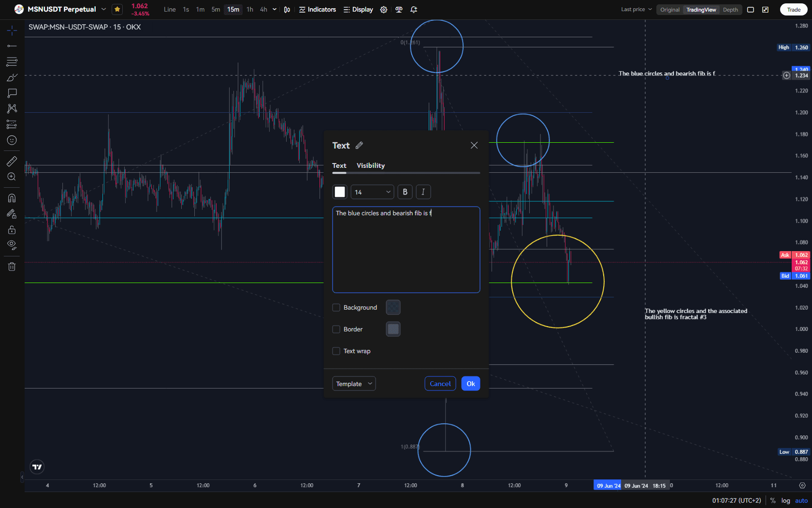
Task: Toggle magnet mode in the sidebar
Action: pyautogui.click(x=12, y=198)
